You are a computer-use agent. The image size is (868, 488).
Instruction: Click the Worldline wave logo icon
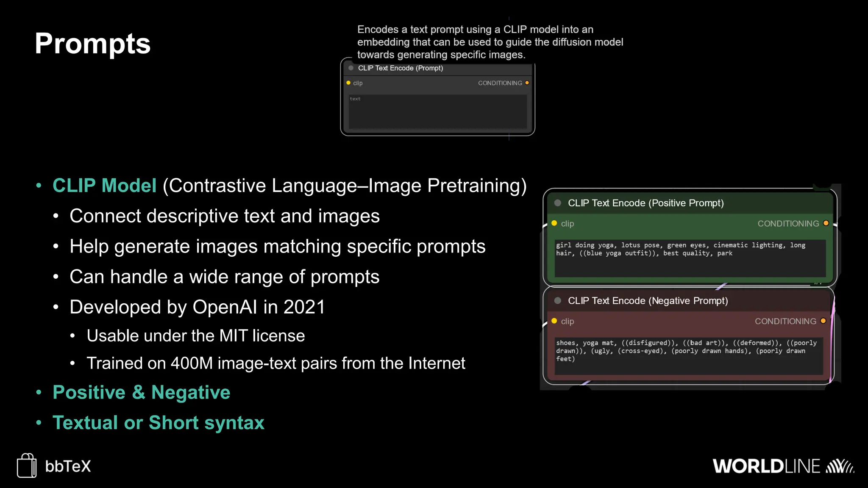tap(840, 466)
